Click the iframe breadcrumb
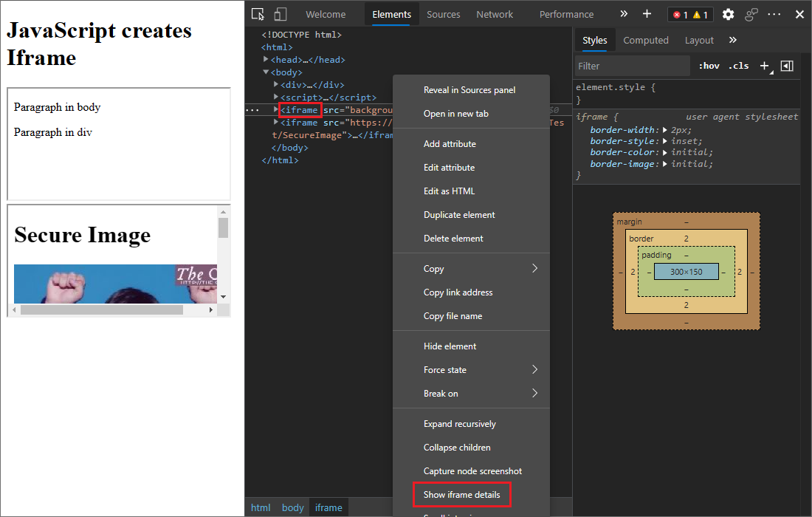 point(328,507)
